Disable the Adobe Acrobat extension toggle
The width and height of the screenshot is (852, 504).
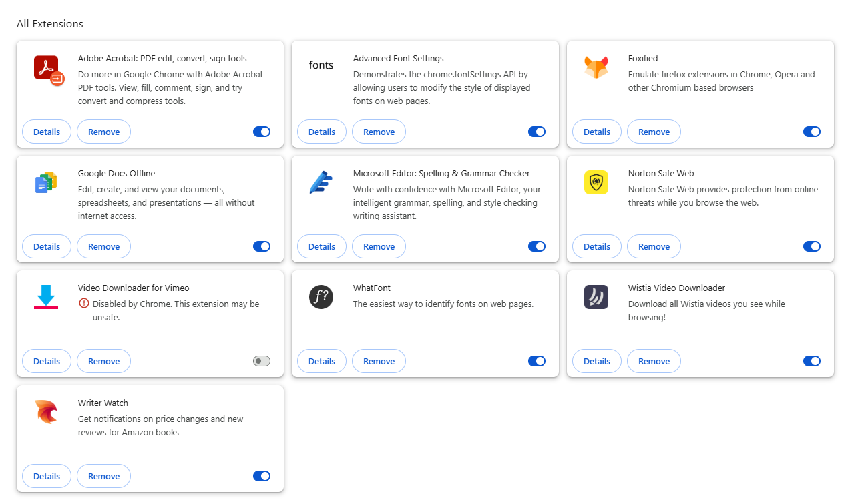click(x=262, y=132)
